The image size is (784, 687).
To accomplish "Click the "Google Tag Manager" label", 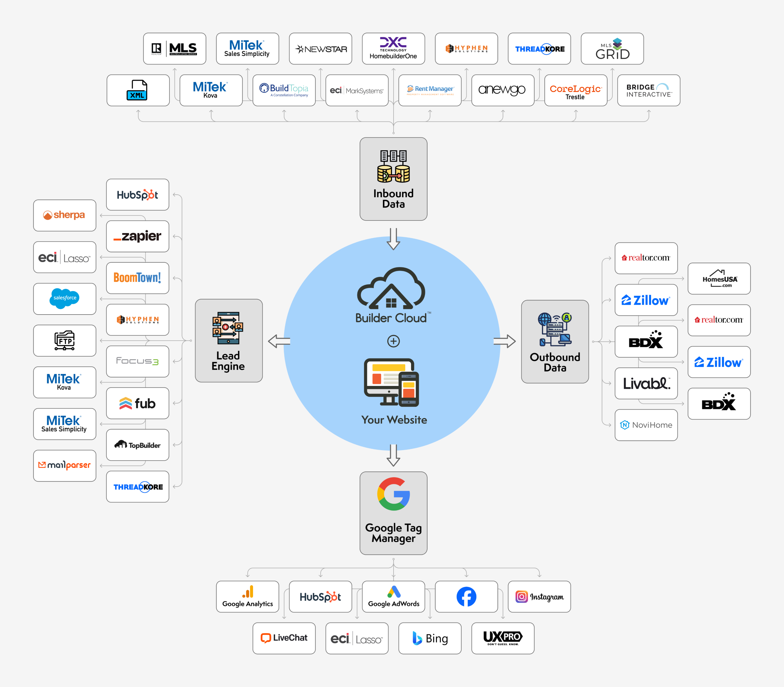I will (394, 533).
